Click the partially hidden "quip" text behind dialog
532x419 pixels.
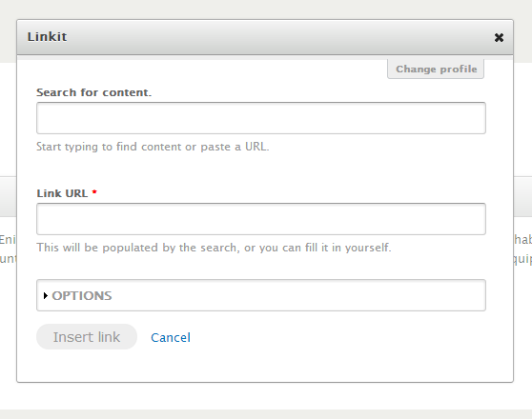tap(522, 259)
